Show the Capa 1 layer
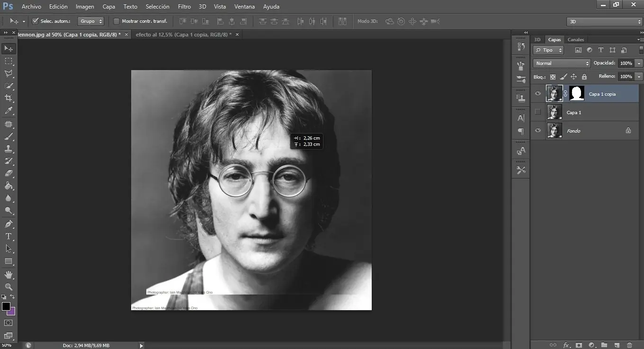 pos(537,112)
